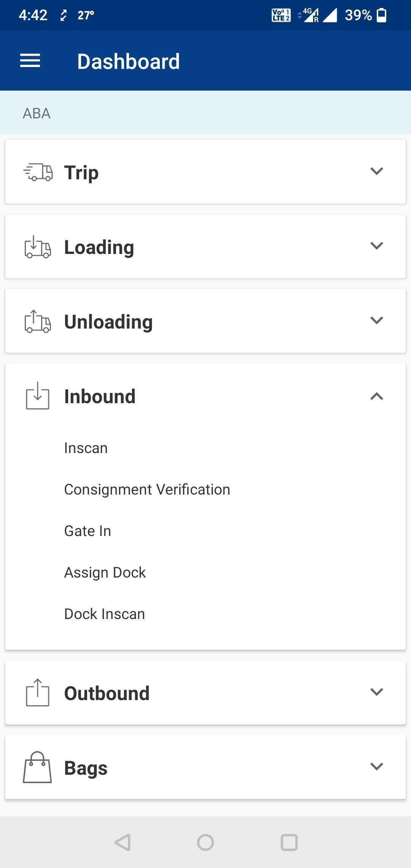Open the hamburger navigation menu
Screen dimensions: 411x868
30,61
